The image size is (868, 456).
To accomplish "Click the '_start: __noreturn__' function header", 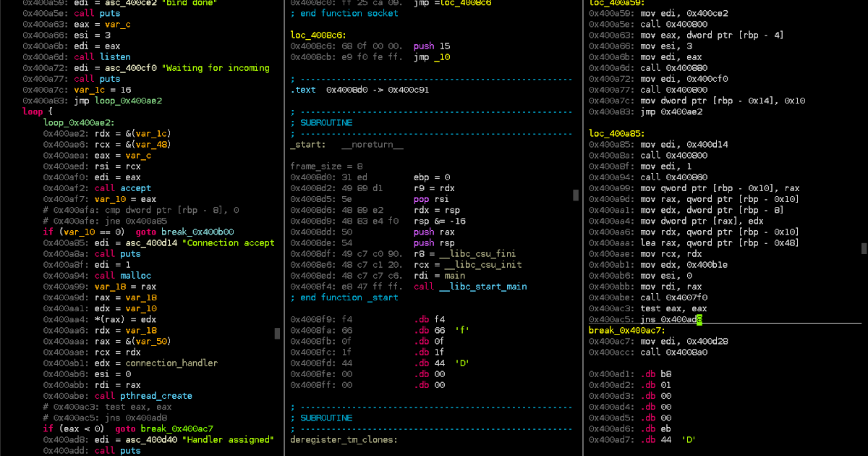I will click(346, 145).
